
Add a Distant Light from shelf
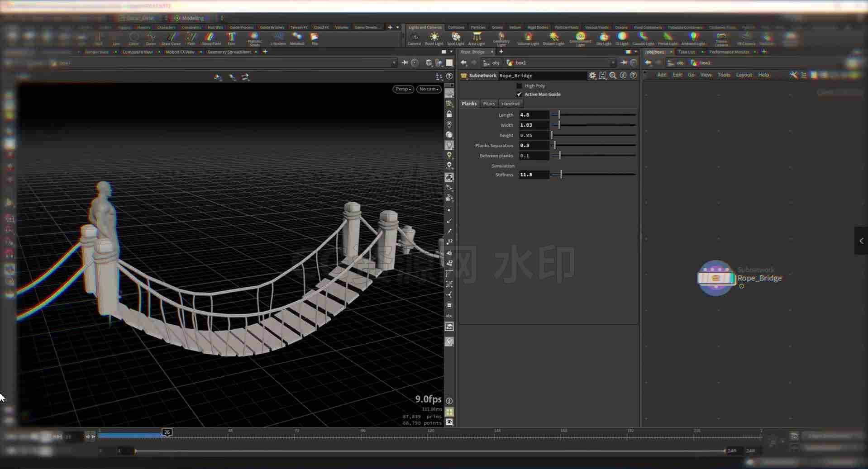[x=553, y=38]
